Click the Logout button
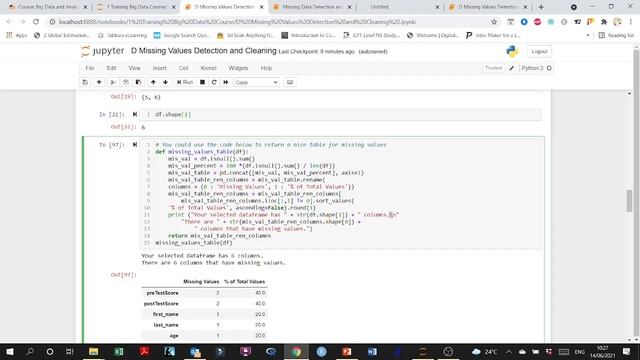 click(x=539, y=51)
